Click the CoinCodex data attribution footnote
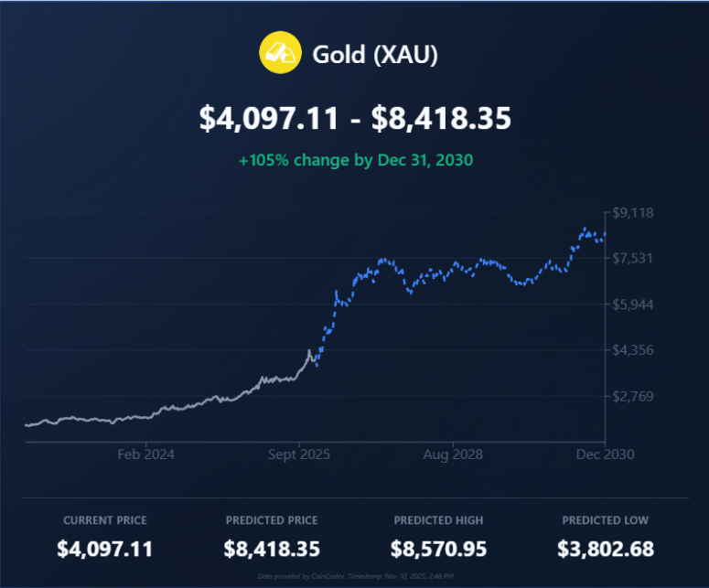 [x=354, y=577]
